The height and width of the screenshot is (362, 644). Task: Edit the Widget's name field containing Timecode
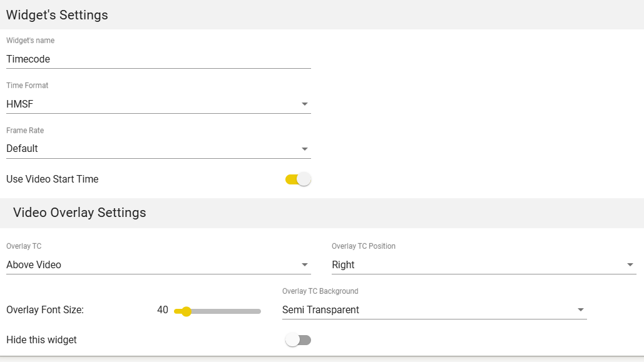158,59
